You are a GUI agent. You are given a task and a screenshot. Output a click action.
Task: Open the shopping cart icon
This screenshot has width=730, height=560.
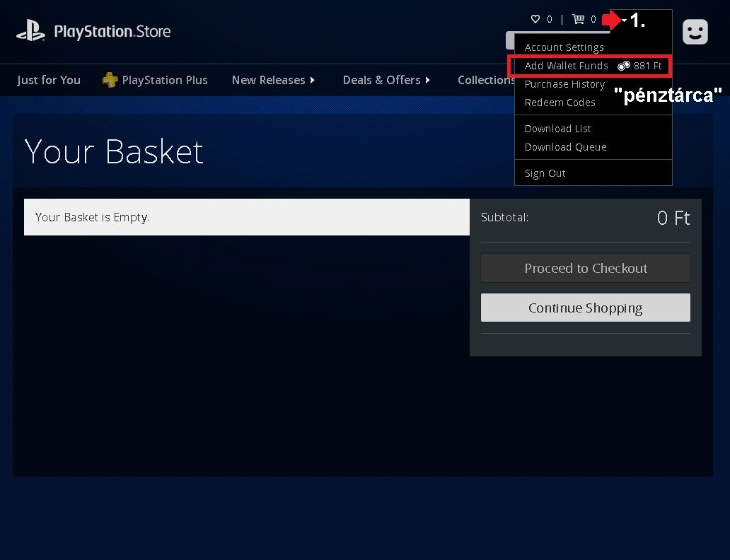pos(579,19)
